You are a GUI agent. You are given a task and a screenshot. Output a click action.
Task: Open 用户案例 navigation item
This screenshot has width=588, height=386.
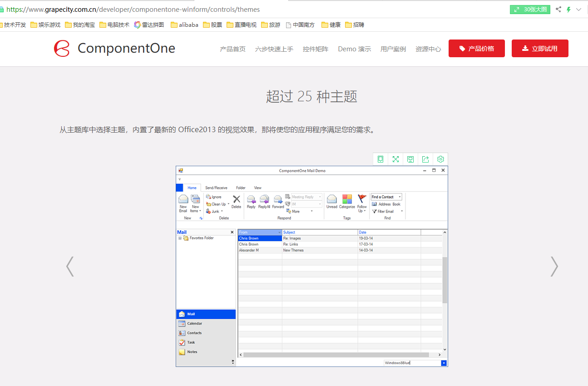click(393, 49)
